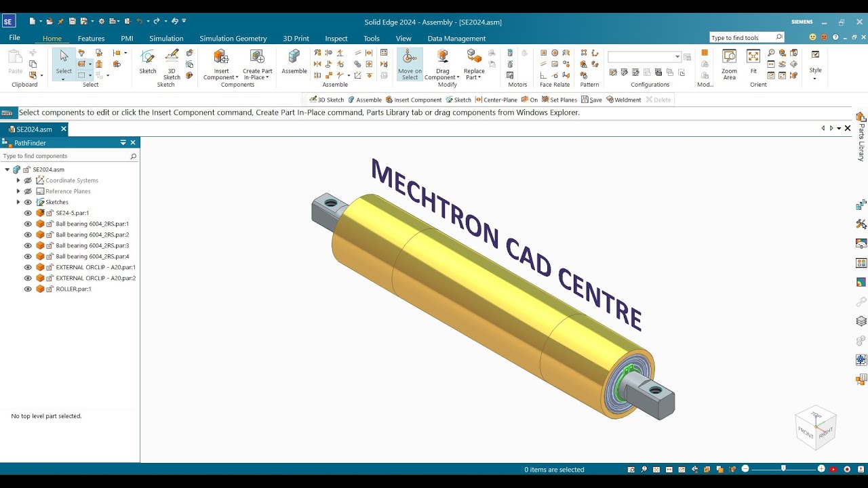Click the Weldment command in command bar

tap(623, 100)
